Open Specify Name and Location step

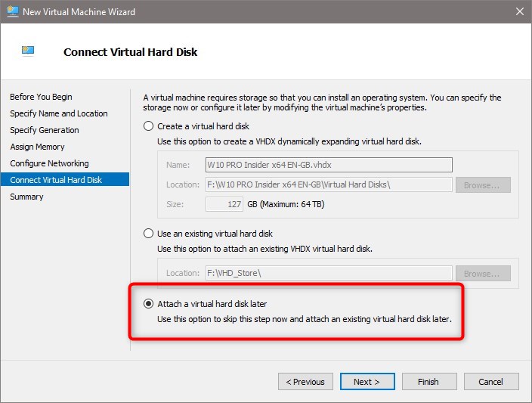tap(59, 113)
